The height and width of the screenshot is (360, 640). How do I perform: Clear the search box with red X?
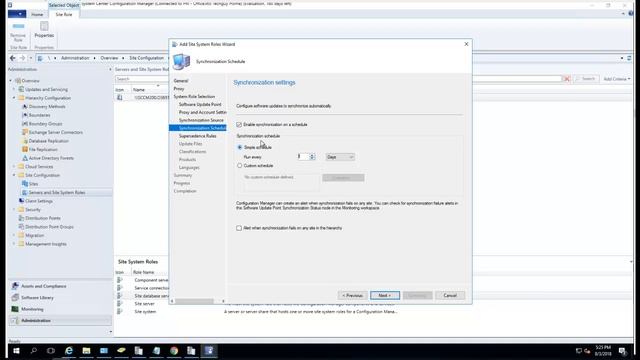tap(567, 79)
